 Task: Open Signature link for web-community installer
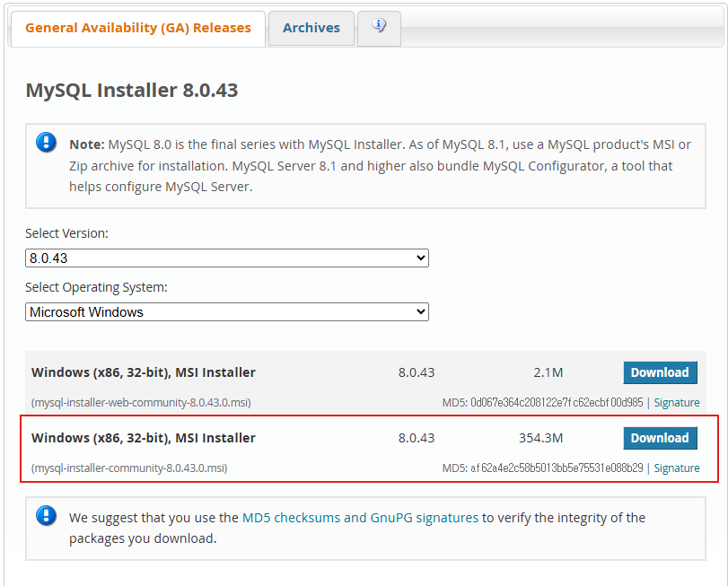coord(677,403)
